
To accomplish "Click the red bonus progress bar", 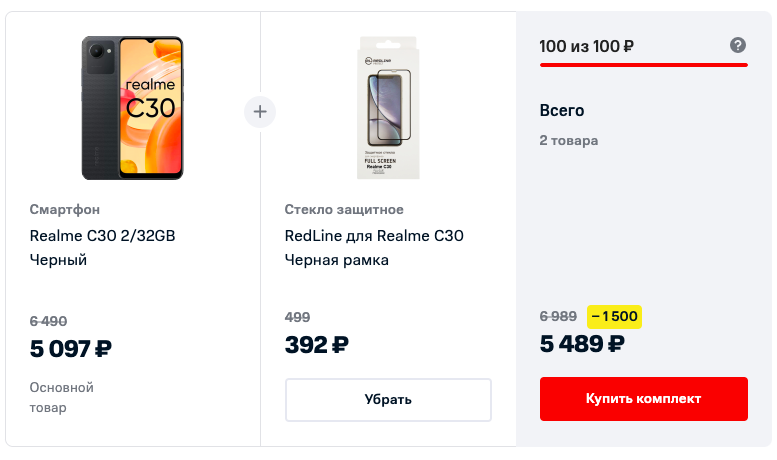I will 643,65.
